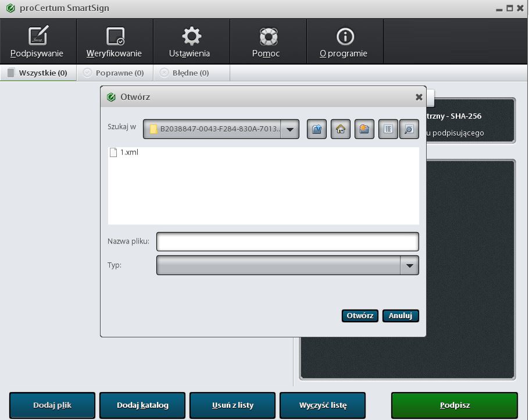The height and width of the screenshot is (420, 529).
Task: Minimize the proCertum SmartSign window
Action: pyautogui.click(x=499, y=9)
